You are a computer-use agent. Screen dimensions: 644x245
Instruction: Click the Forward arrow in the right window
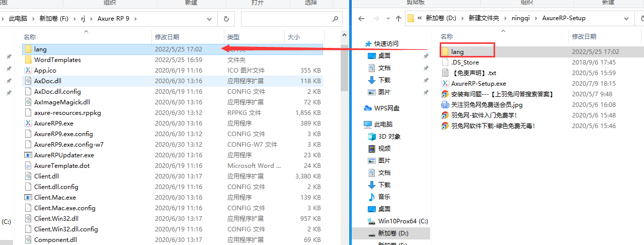pyautogui.click(x=375, y=18)
